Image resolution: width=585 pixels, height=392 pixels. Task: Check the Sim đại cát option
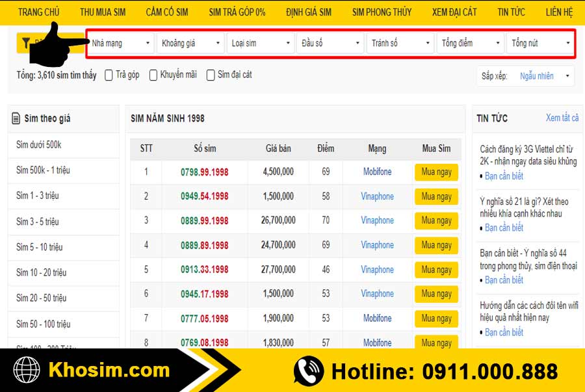(x=211, y=75)
